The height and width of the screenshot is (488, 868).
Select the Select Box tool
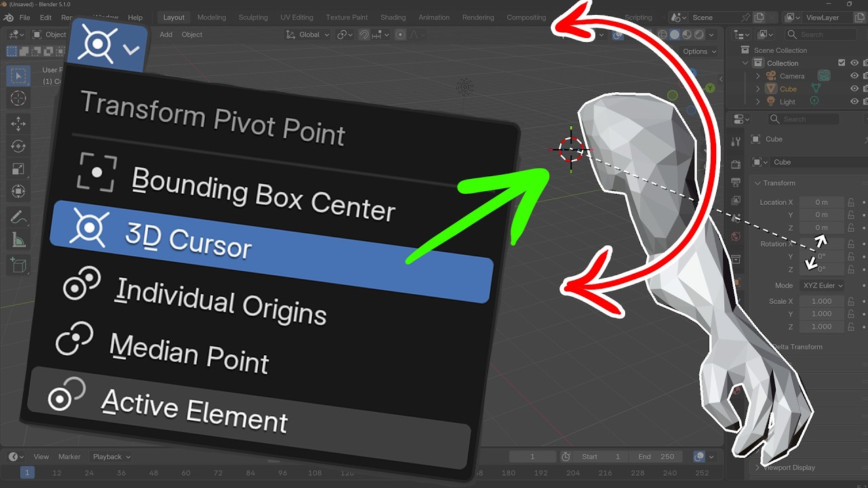point(18,75)
